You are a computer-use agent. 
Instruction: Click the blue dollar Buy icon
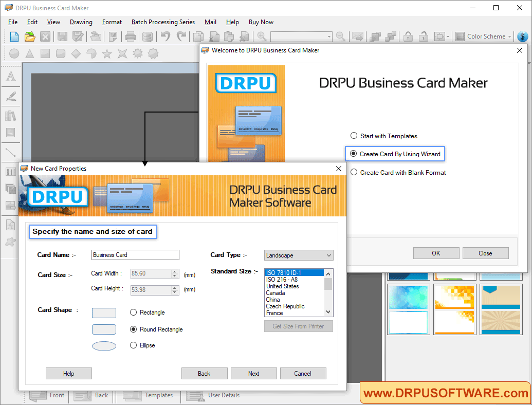[523, 36]
